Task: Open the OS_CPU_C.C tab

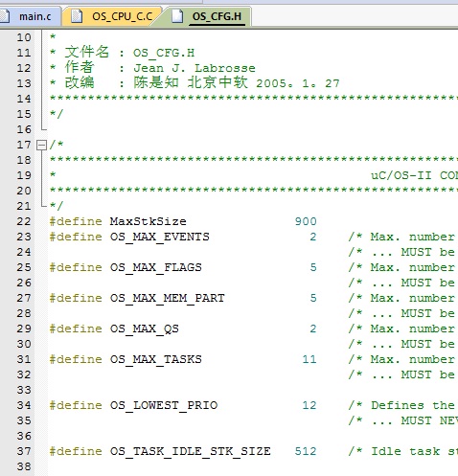Action: click(113, 16)
